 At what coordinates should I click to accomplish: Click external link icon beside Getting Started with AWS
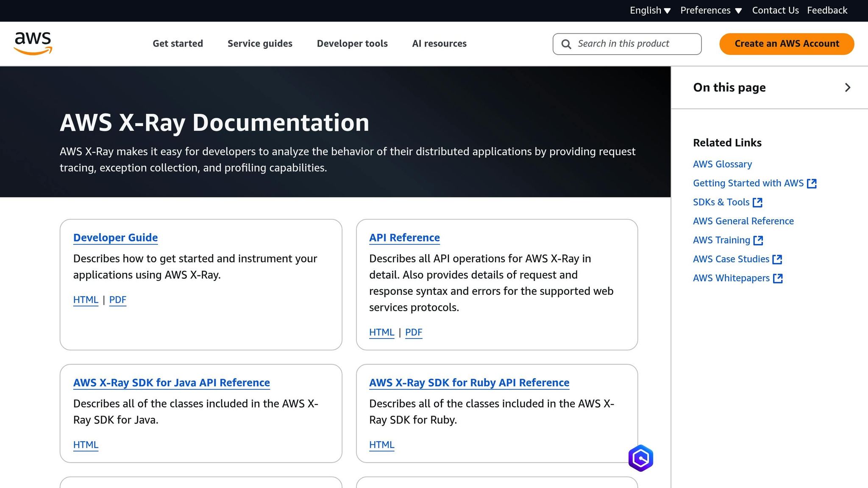click(x=812, y=183)
